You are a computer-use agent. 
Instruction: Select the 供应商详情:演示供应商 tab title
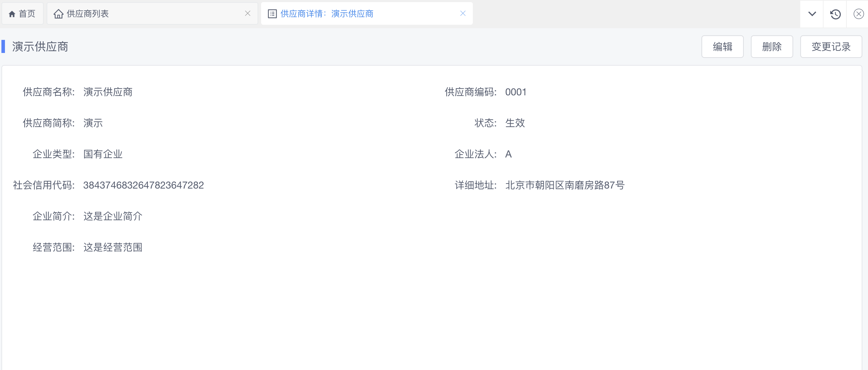[x=327, y=14]
